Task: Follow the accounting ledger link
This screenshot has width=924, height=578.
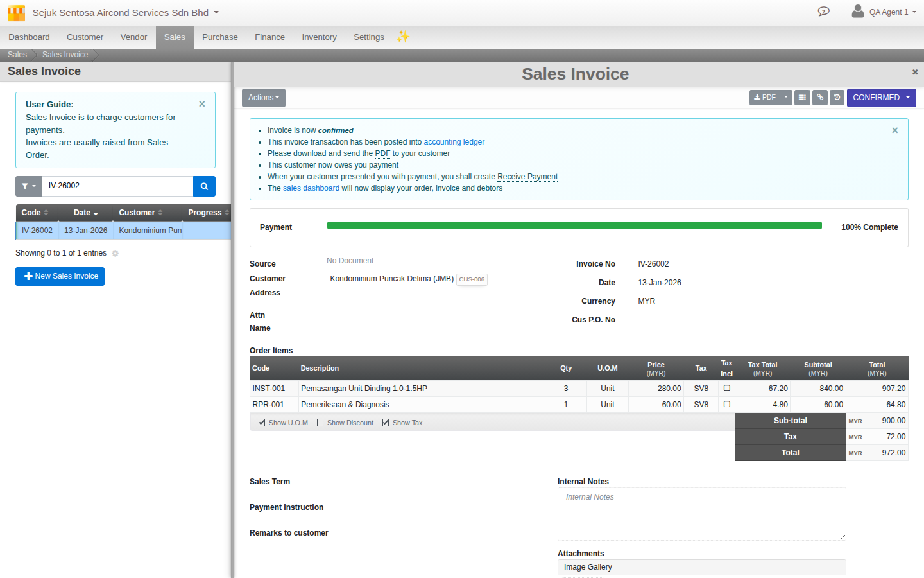Action: click(454, 142)
